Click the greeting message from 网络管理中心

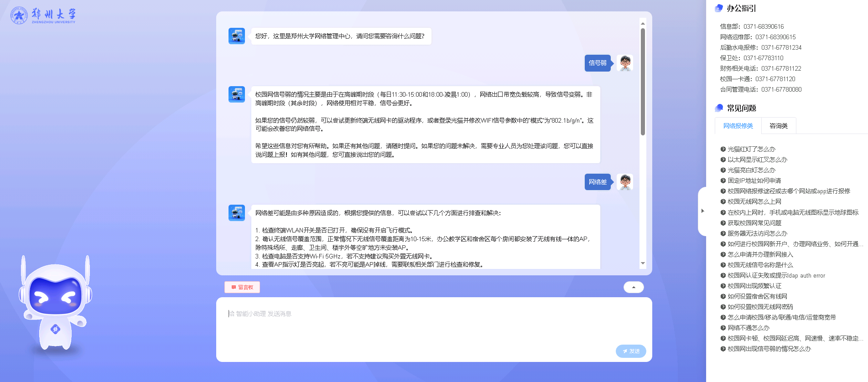click(x=341, y=36)
